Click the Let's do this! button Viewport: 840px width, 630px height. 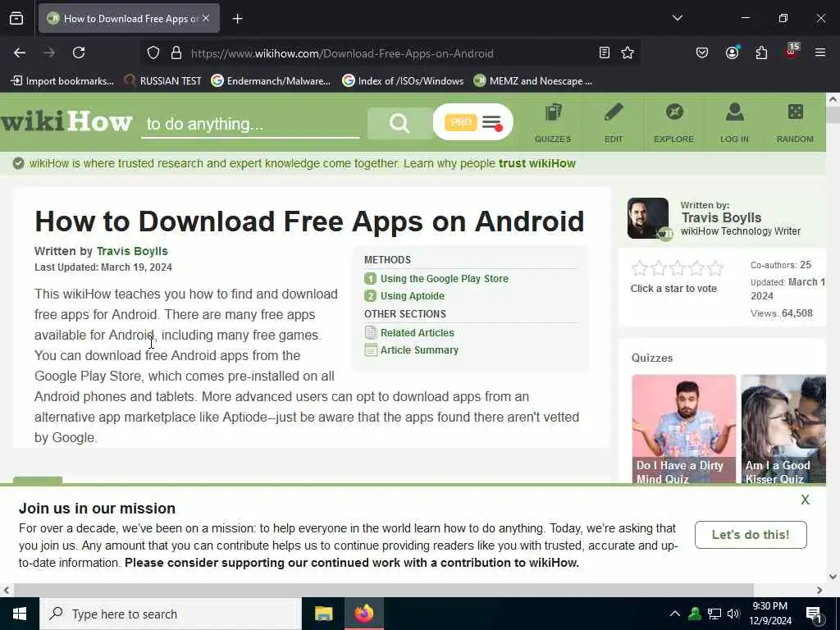point(751,535)
